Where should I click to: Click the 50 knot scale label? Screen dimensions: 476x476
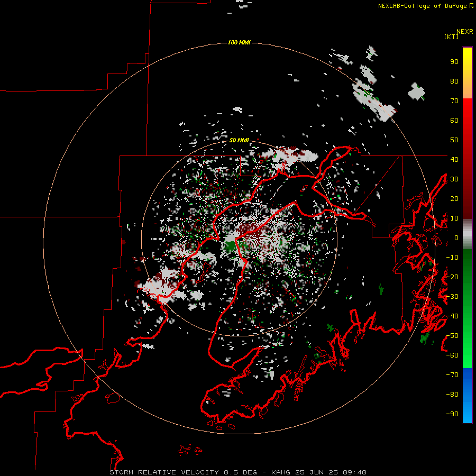point(454,140)
